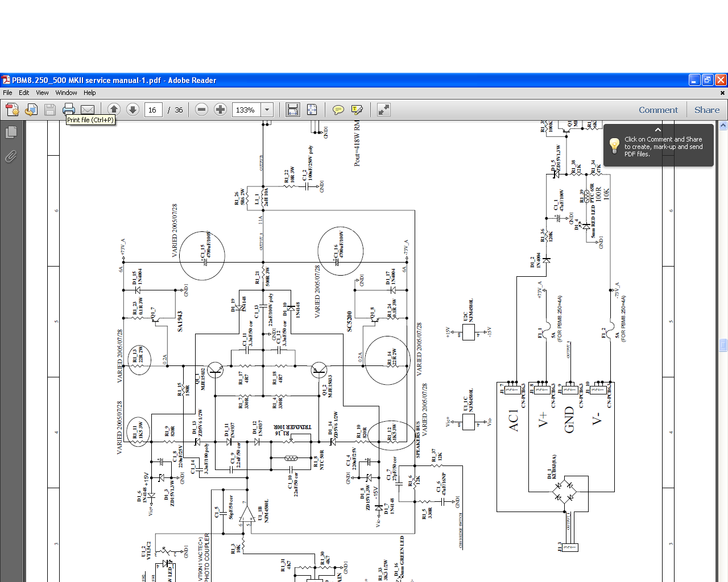Open the Window menu
The image size is (728, 582).
click(x=66, y=93)
